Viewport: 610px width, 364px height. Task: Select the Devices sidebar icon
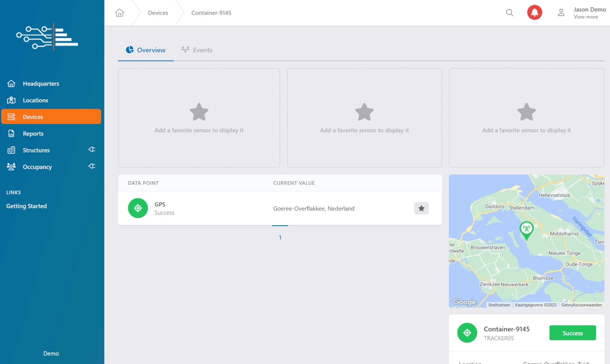[11, 116]
